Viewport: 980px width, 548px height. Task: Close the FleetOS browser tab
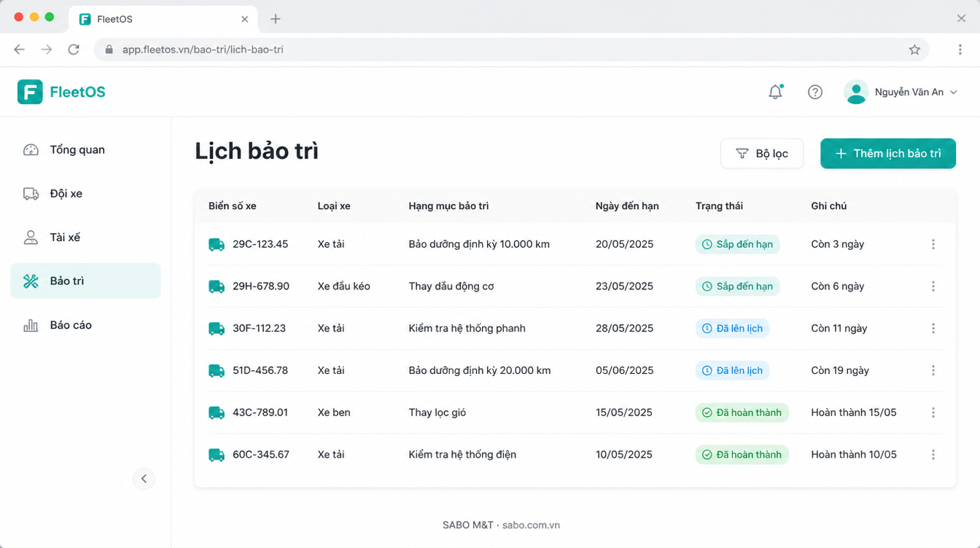(x=245, y=19)
